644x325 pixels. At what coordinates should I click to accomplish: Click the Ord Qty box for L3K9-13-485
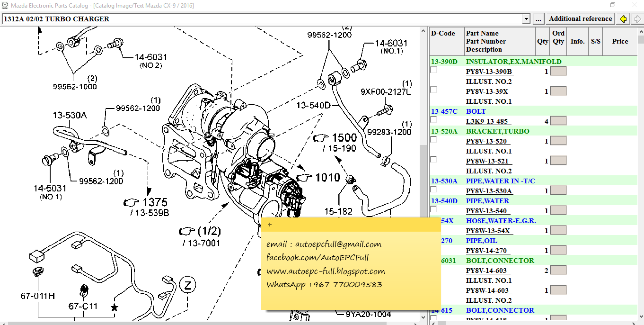(558, 121)
